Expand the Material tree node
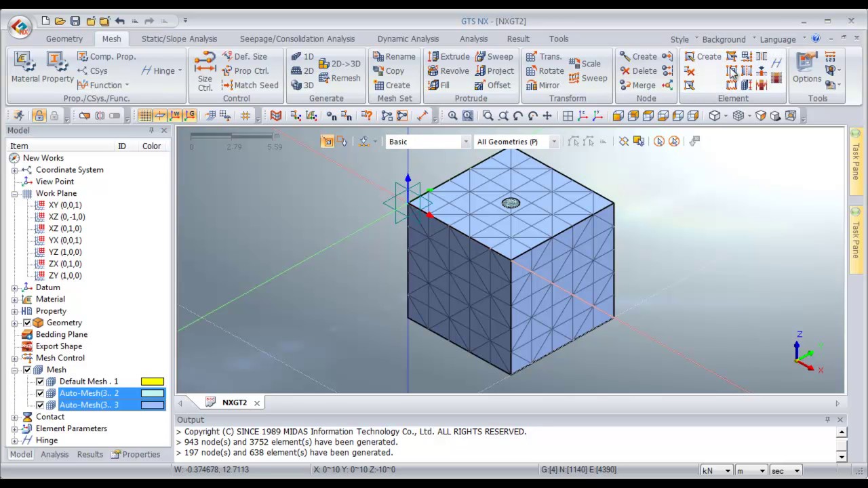868x488 pixels. click(14, 299)
